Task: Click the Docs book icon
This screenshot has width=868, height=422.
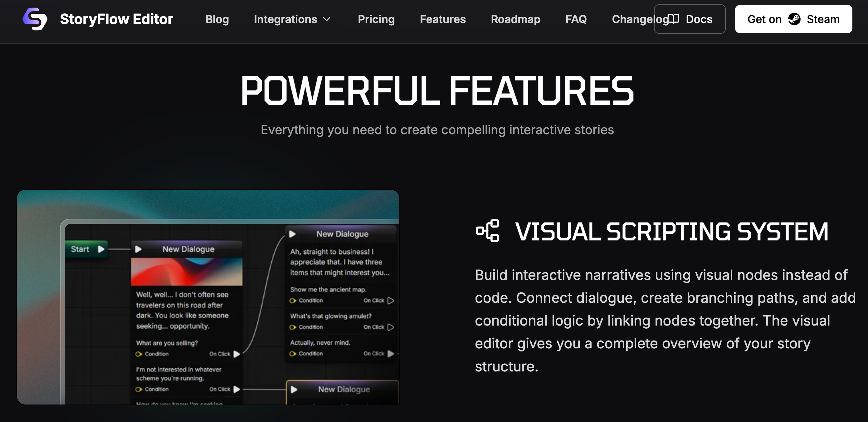Action: pos(673,19)
